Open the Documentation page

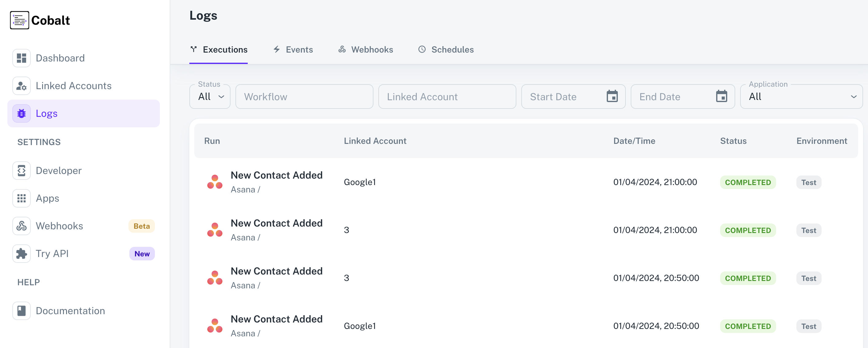70,310
